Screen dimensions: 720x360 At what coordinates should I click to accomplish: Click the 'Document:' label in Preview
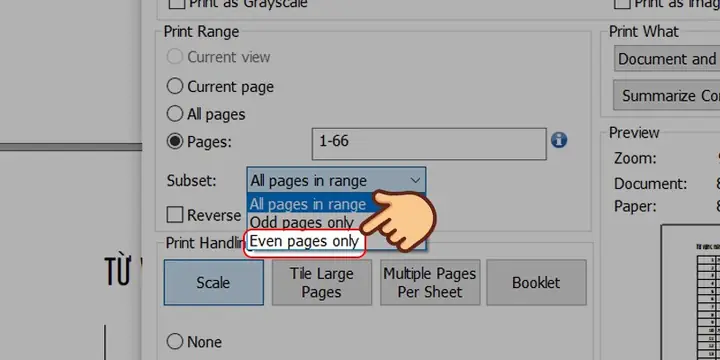point(651,184)
